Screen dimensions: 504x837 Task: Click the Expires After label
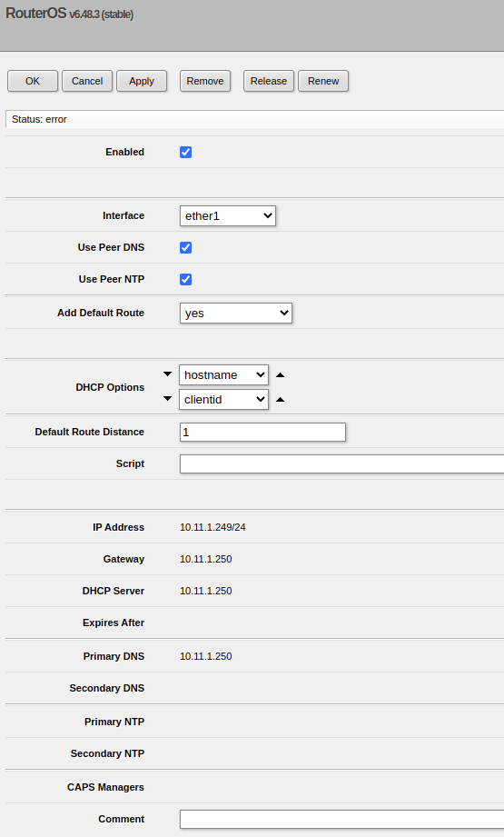point(114,623)
